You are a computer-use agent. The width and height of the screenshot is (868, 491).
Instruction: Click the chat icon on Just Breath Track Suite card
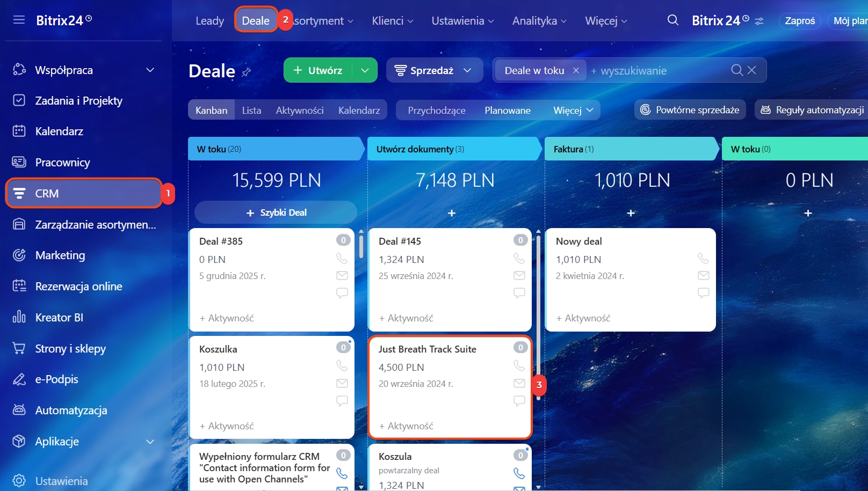click(519, 401)
